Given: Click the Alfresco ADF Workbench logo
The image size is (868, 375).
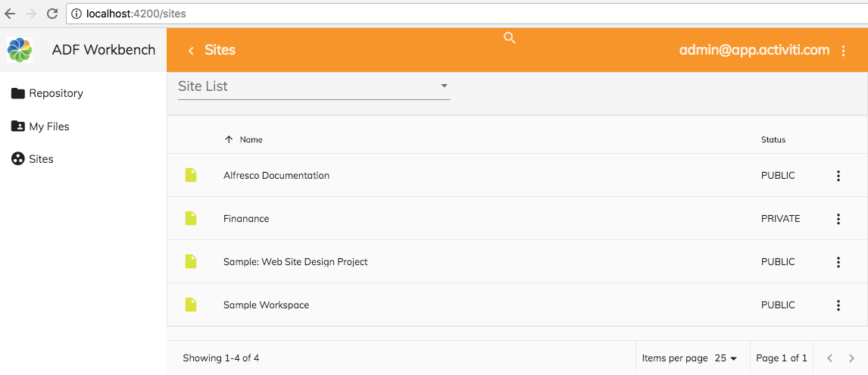Looking at the screenshot, I should click(x=20, y=50).
